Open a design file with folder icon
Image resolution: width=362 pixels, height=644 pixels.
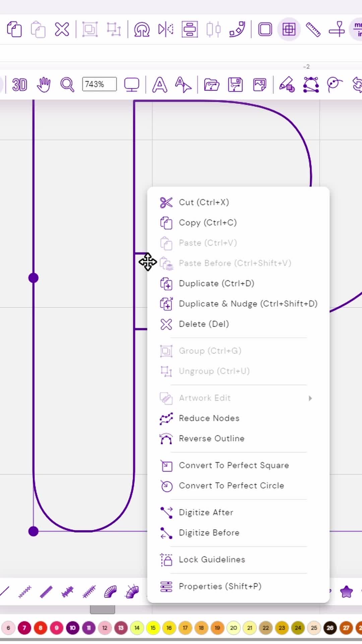coord(212,85)
